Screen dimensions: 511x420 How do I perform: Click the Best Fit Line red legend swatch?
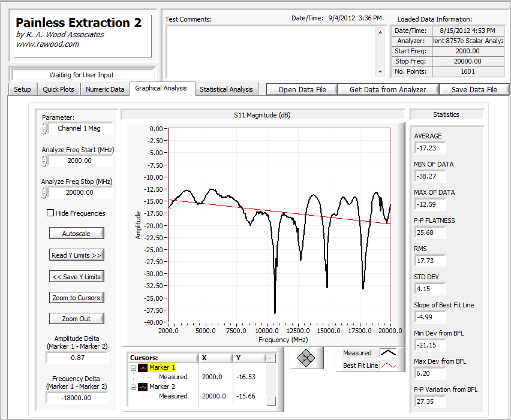click(388, 365)
